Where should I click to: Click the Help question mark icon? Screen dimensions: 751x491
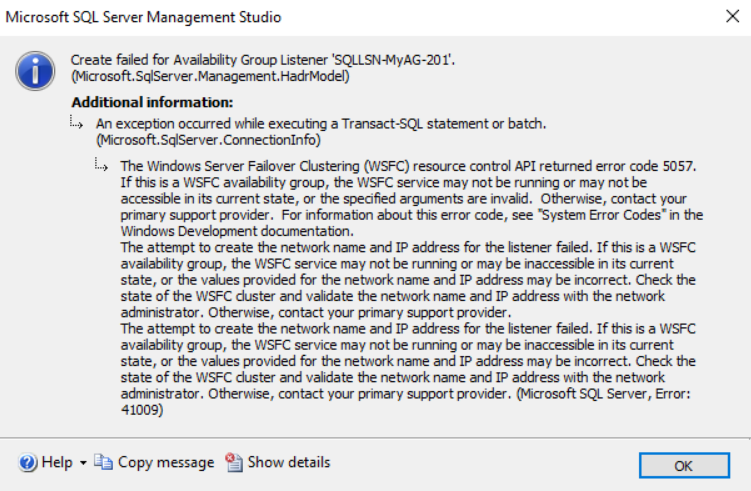[x=28, y=463]
